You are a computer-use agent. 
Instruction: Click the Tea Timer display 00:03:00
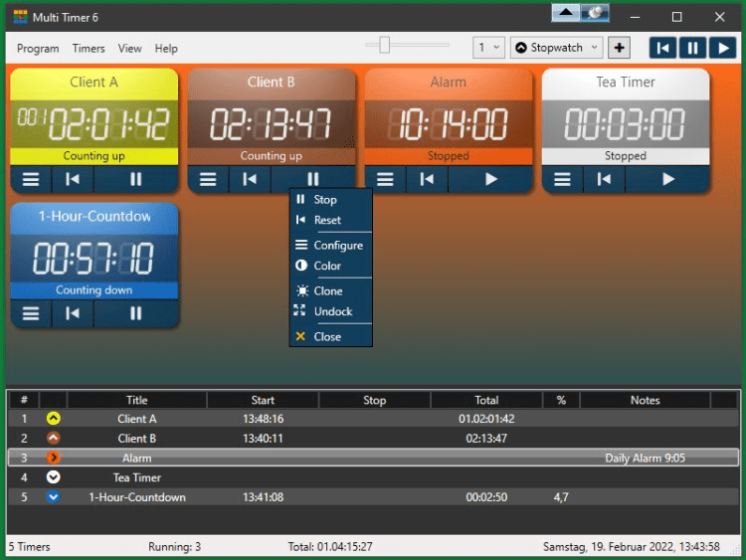click(626, 124)
